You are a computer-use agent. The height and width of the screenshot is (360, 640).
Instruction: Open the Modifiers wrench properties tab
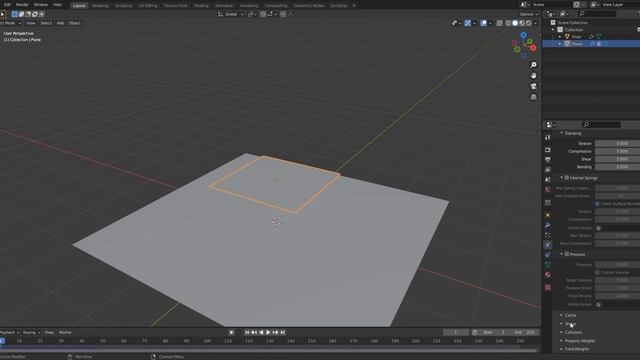click(548, 225)
